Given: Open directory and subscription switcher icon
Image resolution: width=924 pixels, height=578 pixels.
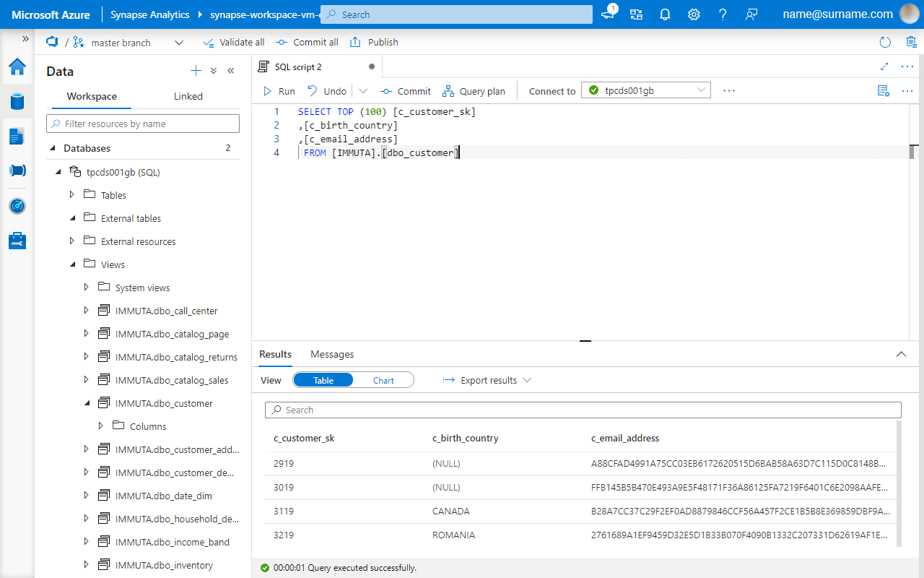Looking at the screenshot, I should click(636, 14).
